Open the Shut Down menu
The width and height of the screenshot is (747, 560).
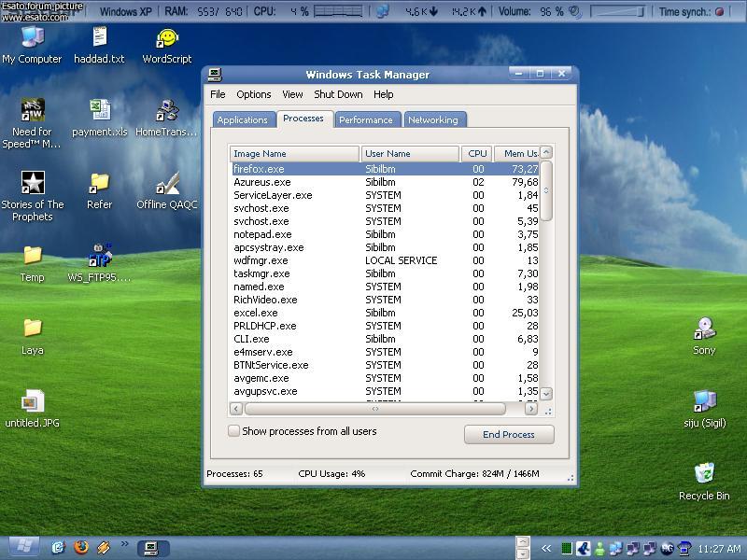(x=338, y=94)
